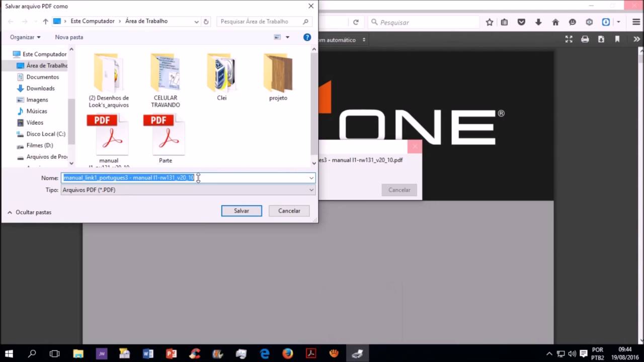Viewport: 644px width, 362px height.
Task: Open the help icon in save dialog
Action: 307,37
